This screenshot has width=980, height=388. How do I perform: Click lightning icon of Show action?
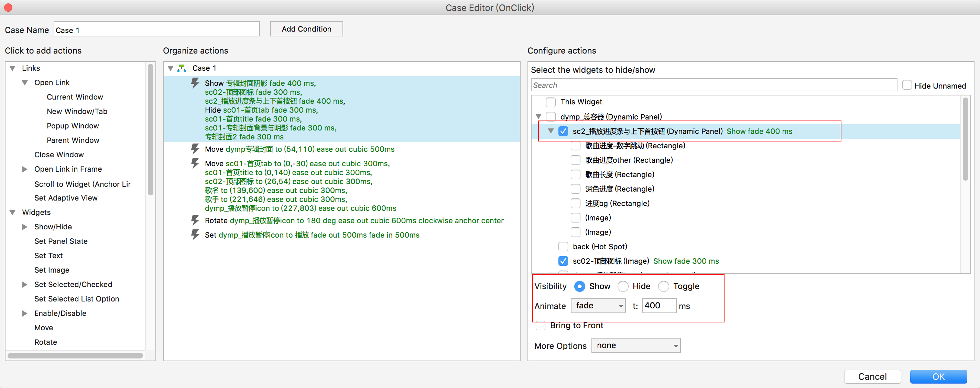(195, 83)
